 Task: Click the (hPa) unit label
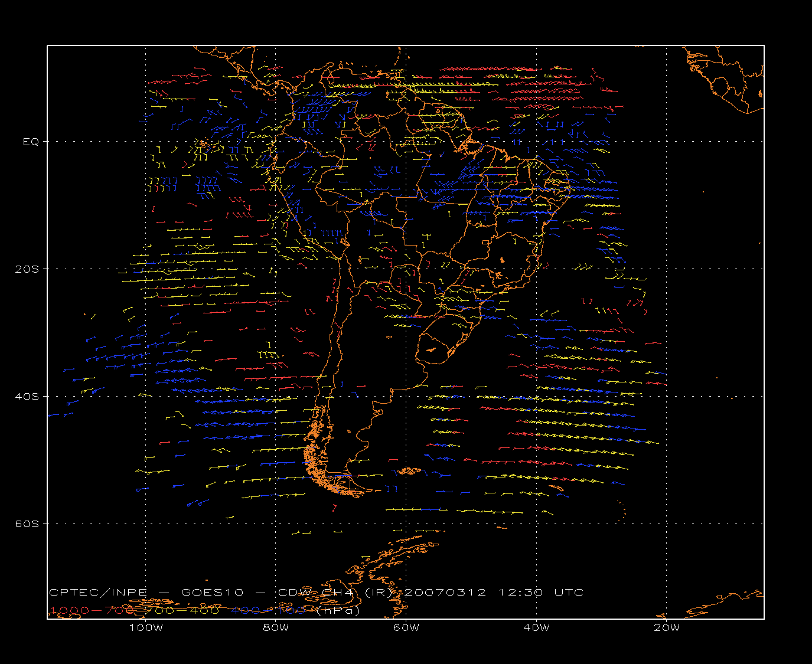click(338, 610)
